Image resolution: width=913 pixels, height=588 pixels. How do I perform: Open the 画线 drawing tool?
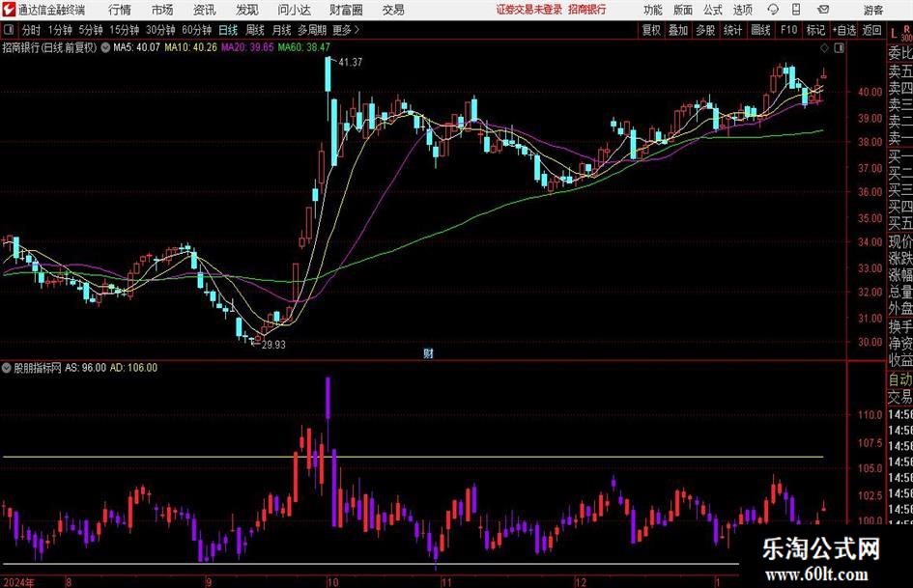point(760,30)
